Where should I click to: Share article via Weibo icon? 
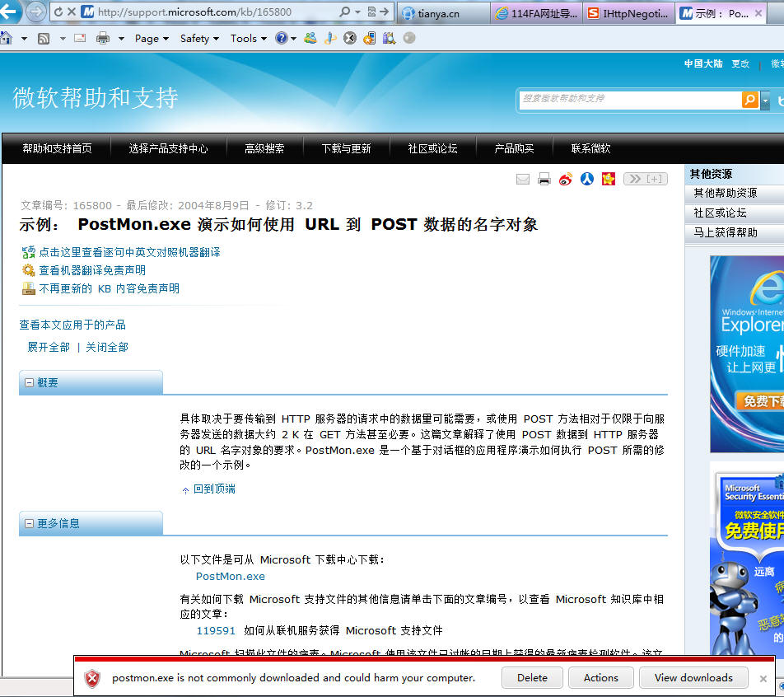pyautogui.click(x=566, y=179)
